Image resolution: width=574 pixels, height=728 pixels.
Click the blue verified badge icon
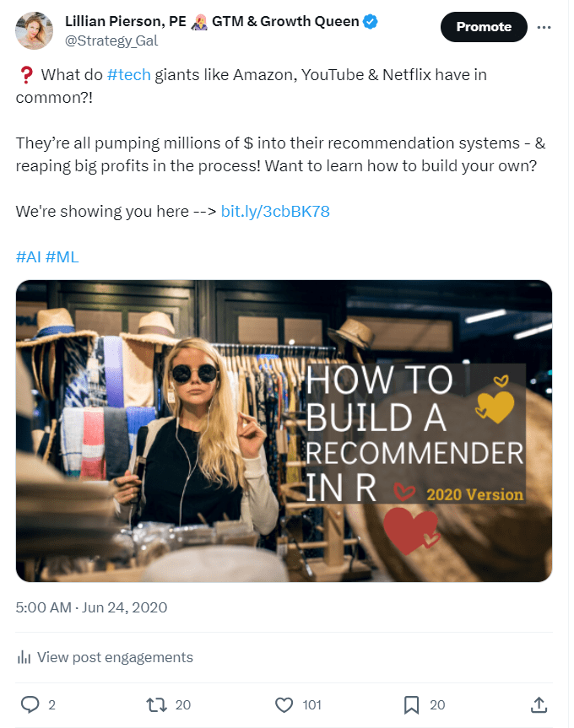click(x=370, y=22)
